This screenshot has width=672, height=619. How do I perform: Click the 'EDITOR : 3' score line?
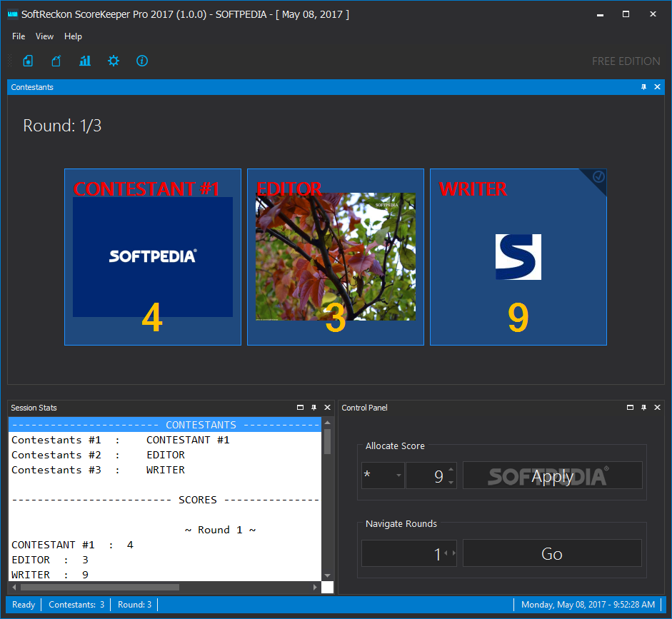(50, 560)
